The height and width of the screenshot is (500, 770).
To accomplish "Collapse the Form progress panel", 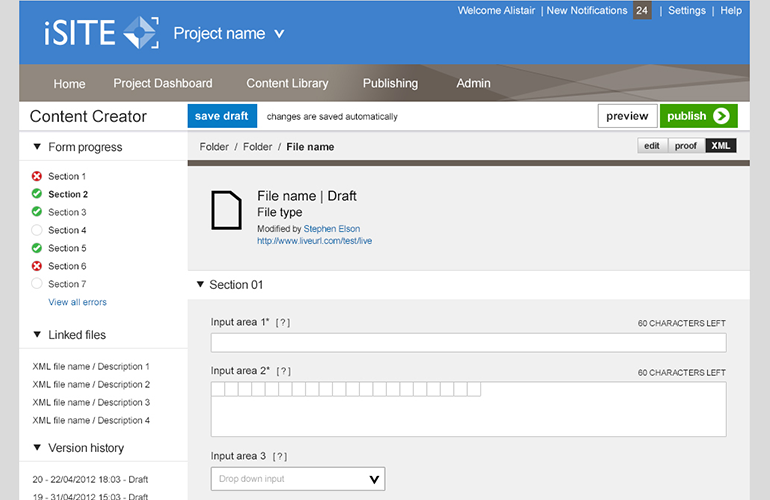I will pos(38,147).
